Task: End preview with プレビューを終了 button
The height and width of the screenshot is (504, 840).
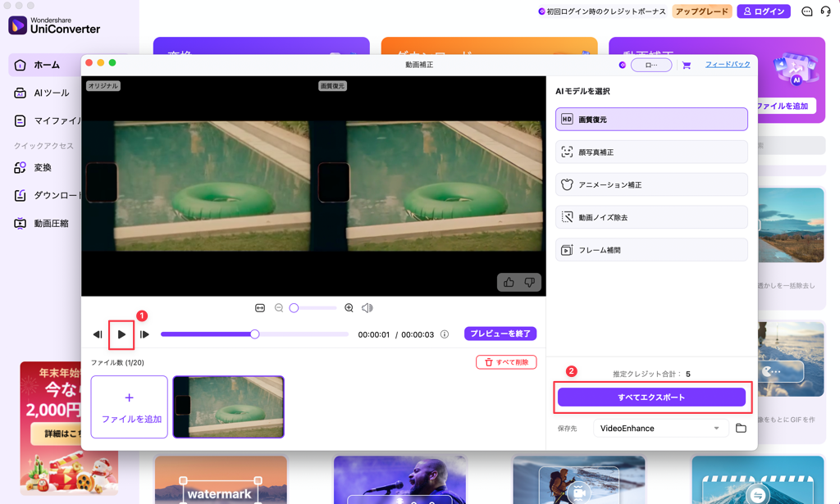Action: pyautogui.click(x=501, y=334)
